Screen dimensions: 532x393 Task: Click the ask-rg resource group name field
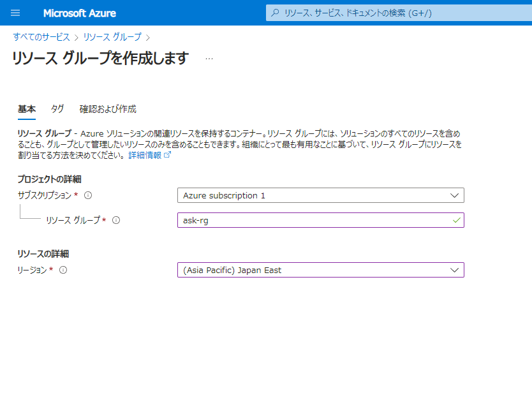pos(321,220)
